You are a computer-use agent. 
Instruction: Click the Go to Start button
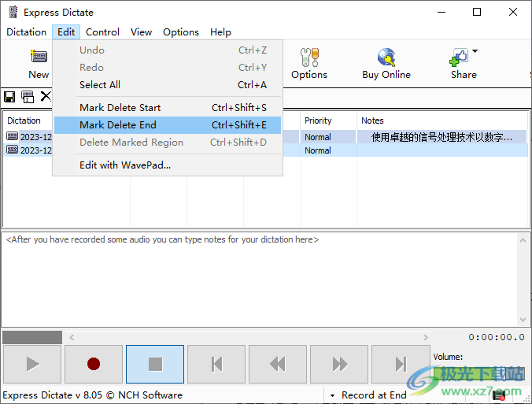[216, 364]
